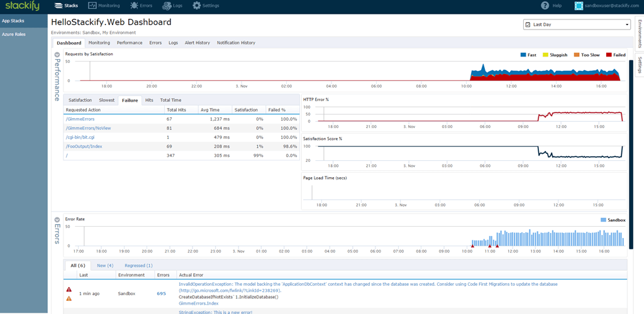Screen dimensions: 644x314
Task: Show the New (4) errors tab
Action: pos(105,266)
